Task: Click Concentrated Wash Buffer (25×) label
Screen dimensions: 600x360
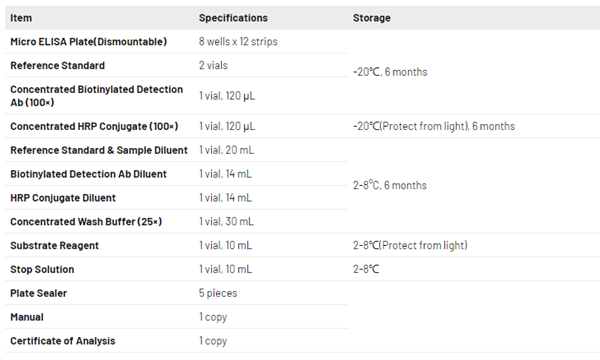Action: (x=86, y=222)
